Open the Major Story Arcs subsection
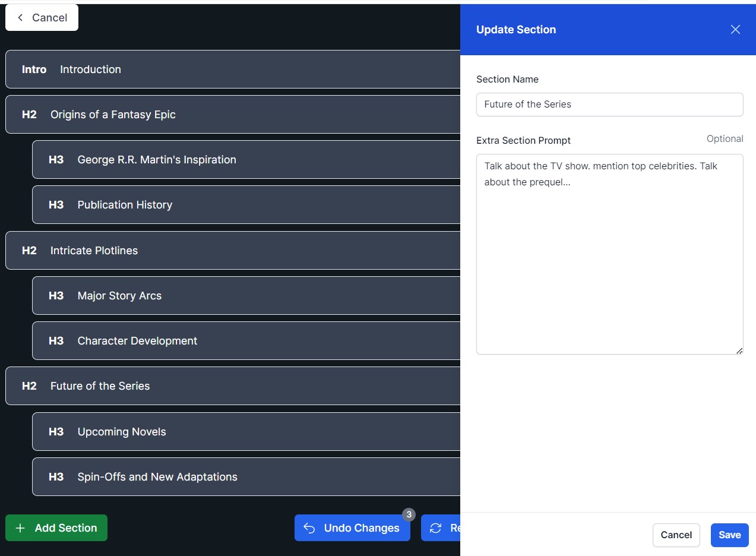This screenshot has width=756, height=556. pyautogui.click(x=119, y=295)
